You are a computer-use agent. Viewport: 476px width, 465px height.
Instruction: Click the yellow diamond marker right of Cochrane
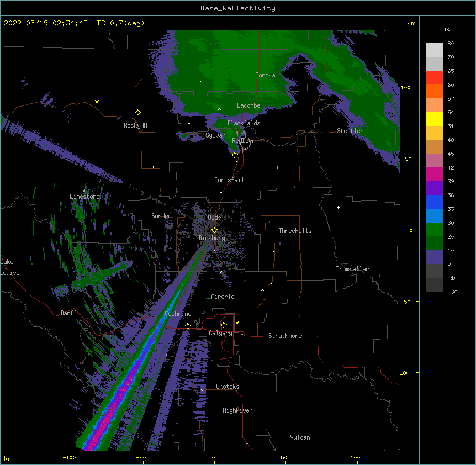[188, 326]
